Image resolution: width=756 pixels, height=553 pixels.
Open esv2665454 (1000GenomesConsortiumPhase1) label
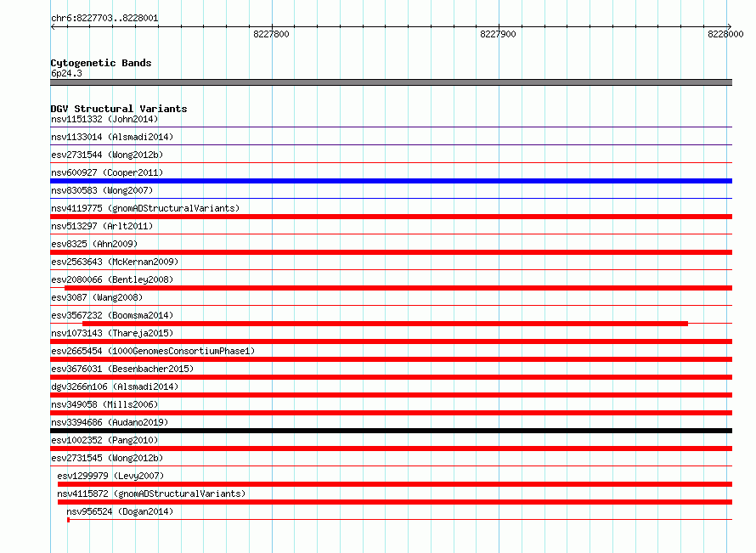click(153, 351)
